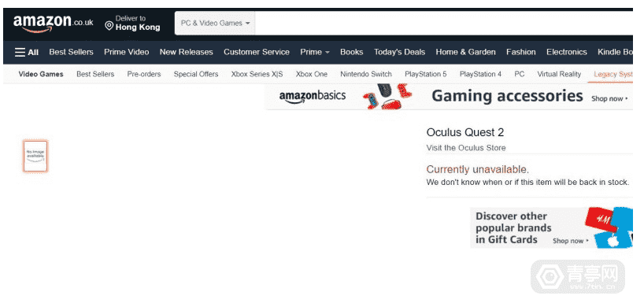The width and height of the screenshot is (644, 303).
Task: Select the Xbox Series X|S tab
Action: (x=257, y=74)
